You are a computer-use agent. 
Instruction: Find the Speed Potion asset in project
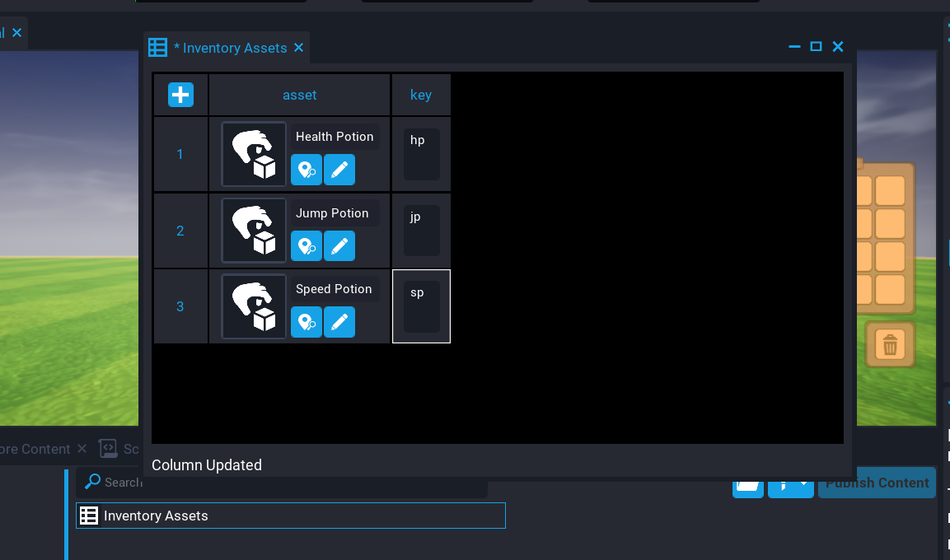[307, 322]
